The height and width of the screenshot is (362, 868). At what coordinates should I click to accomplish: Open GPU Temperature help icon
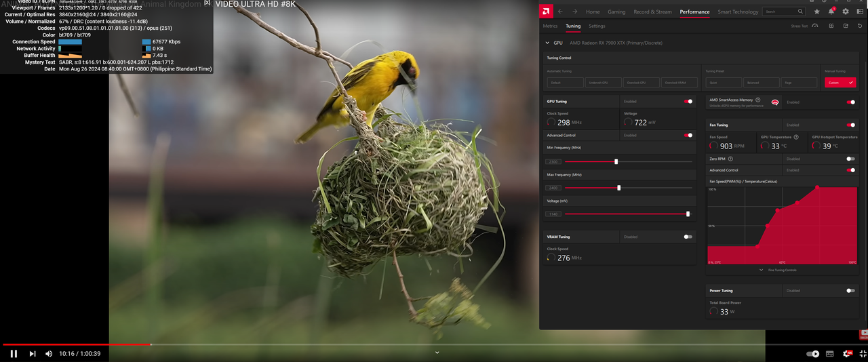[x=796, y=137]
